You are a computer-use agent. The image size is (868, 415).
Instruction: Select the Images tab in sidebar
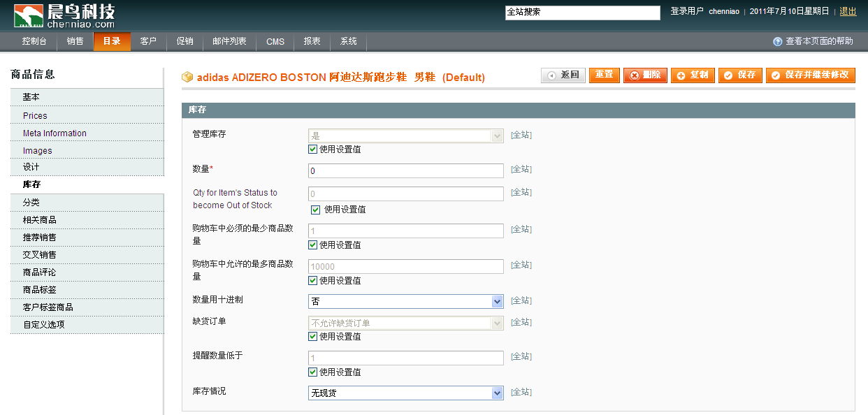click(87, 150)
